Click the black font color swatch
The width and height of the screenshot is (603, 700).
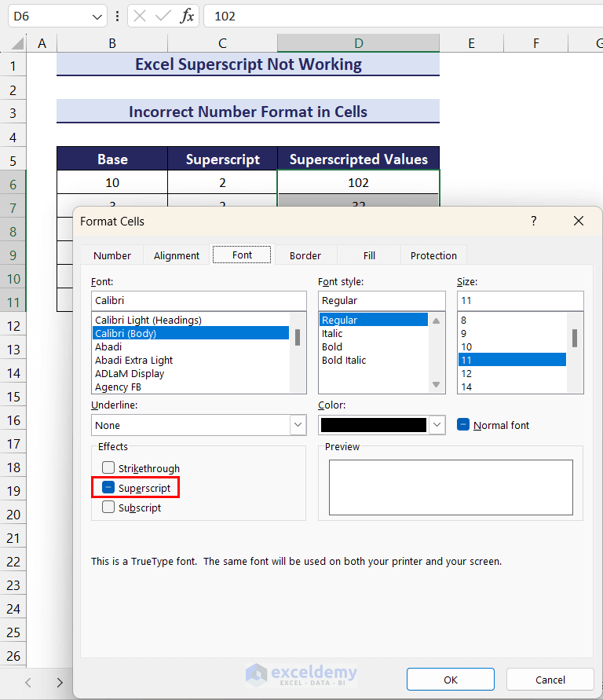(x=373, y=424)
